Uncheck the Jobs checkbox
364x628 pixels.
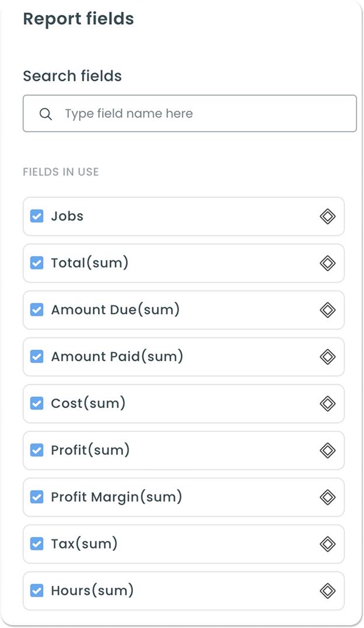(x=37, y=217)
